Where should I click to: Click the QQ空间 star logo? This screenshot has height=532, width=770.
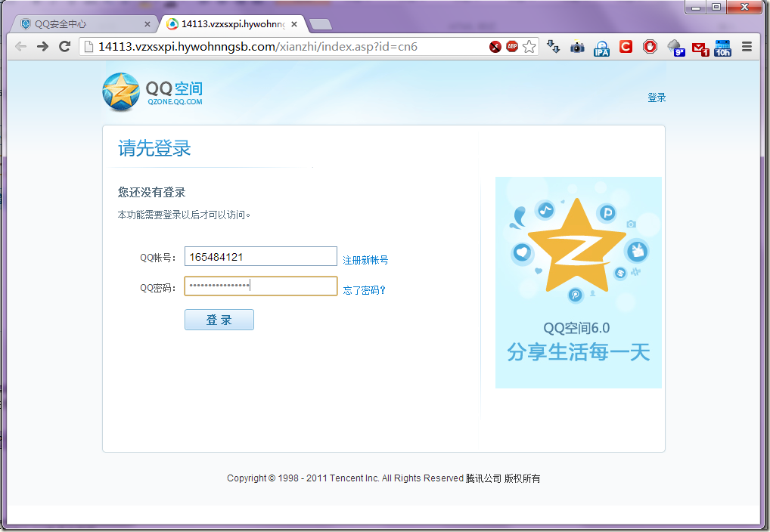click(x=121, y=91)
